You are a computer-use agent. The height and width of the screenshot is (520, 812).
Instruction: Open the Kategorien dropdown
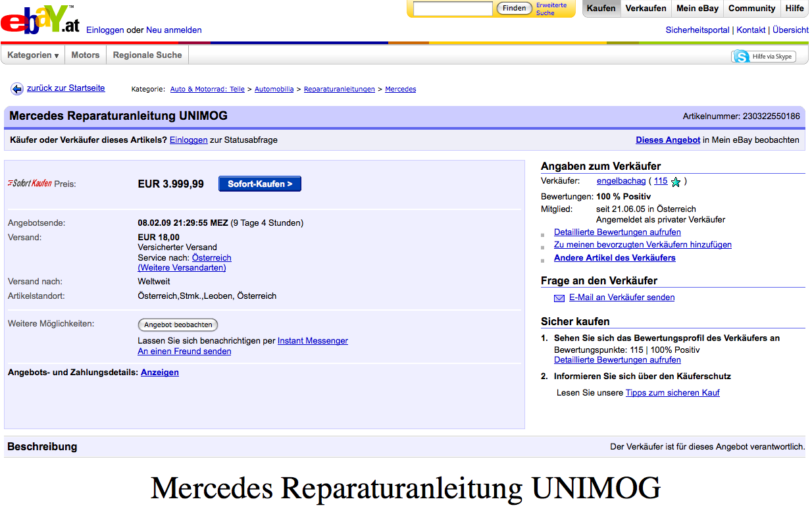click(x=33, y=55)
